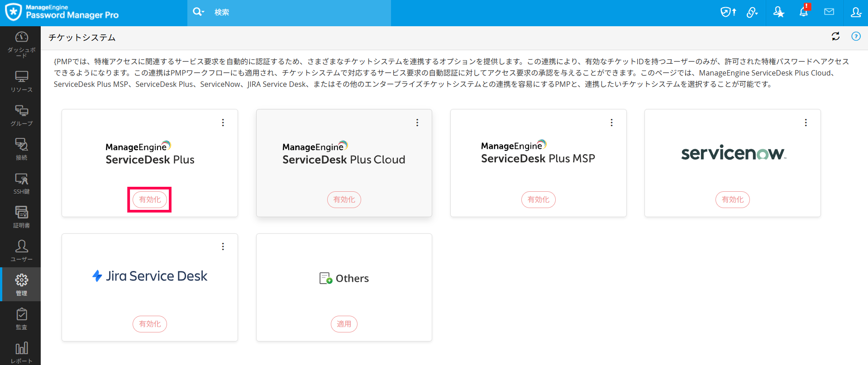Open the ServiceNow card's three-dot menu

806,123
